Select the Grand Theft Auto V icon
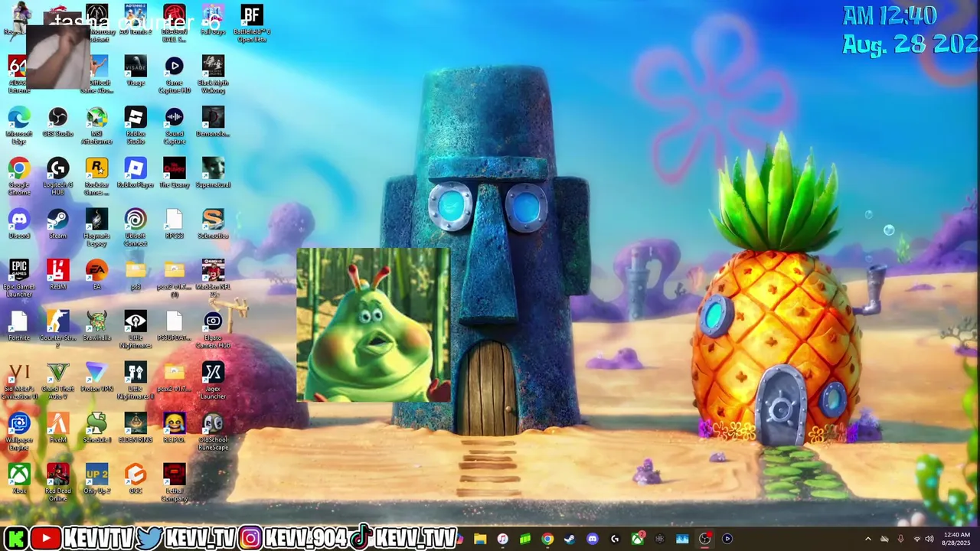 [x=58, y=380]
